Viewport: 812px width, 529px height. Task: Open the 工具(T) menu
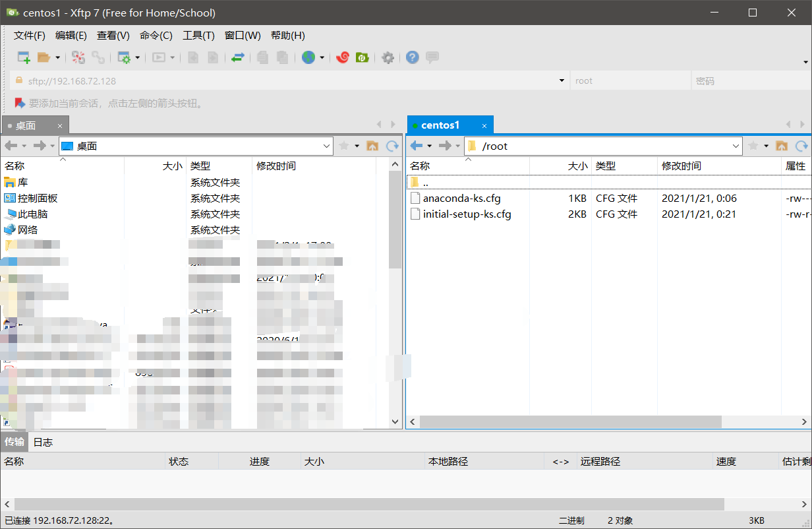coord(198,35)
